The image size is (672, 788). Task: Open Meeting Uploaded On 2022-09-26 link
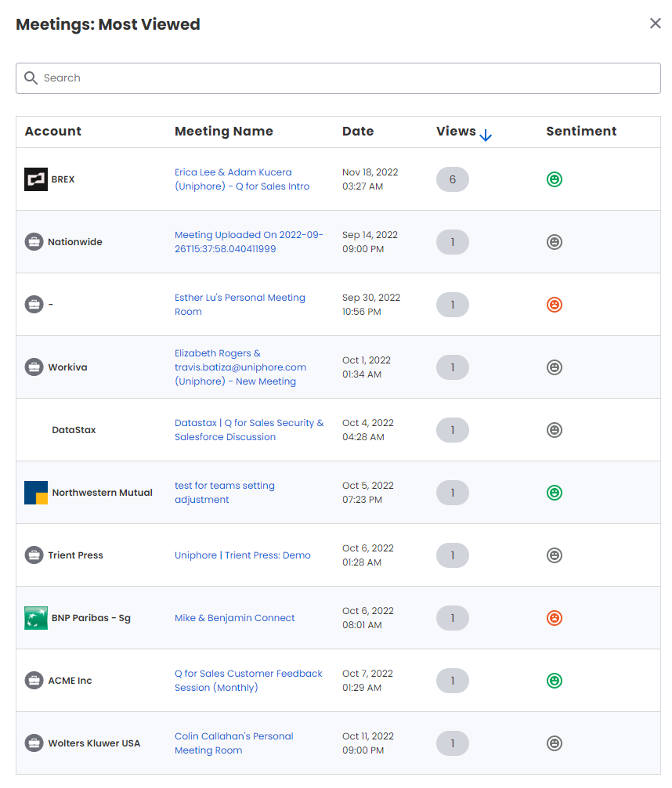(x=249, y=242)
